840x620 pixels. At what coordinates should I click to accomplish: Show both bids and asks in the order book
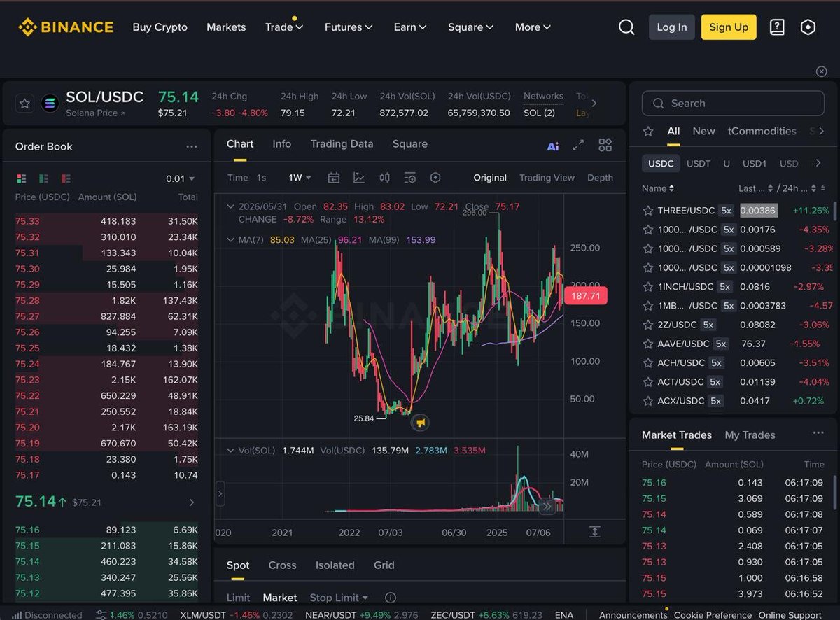22,178
